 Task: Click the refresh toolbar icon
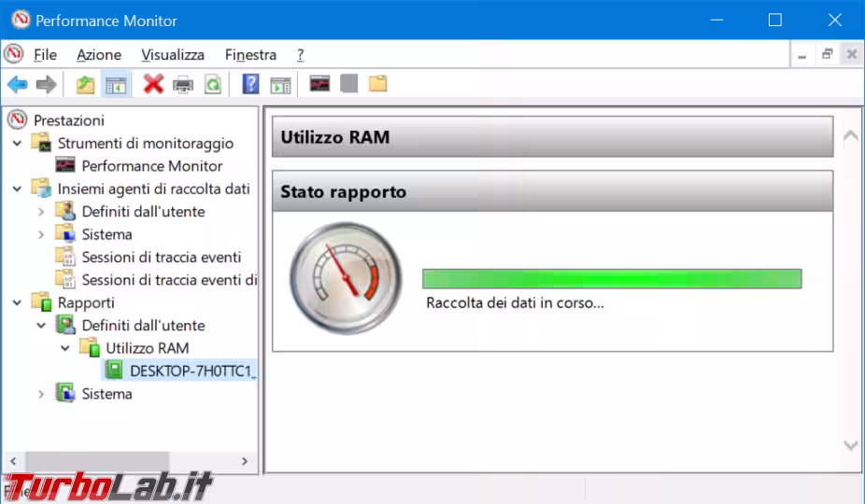[x=213, y=84]
